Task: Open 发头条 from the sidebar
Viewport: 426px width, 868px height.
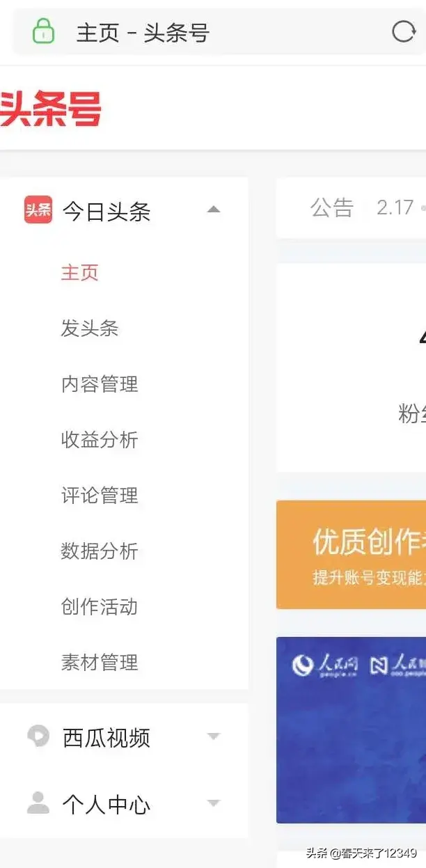Action: (90, 328)
